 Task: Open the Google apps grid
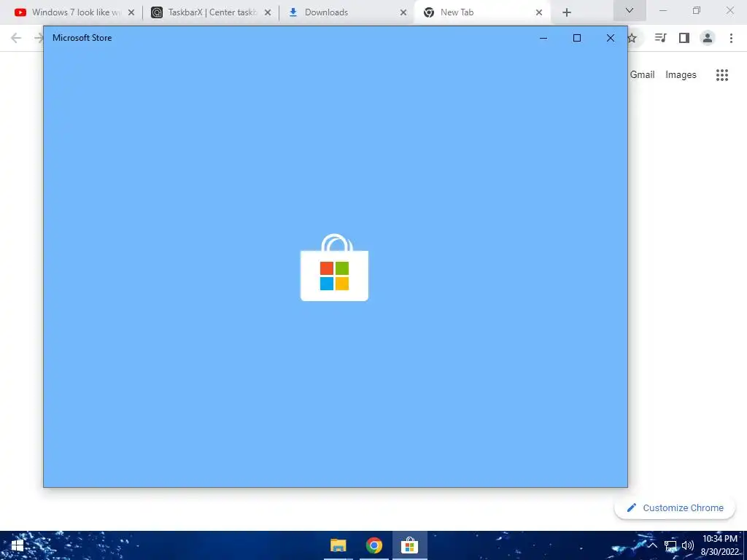point(722,75)
